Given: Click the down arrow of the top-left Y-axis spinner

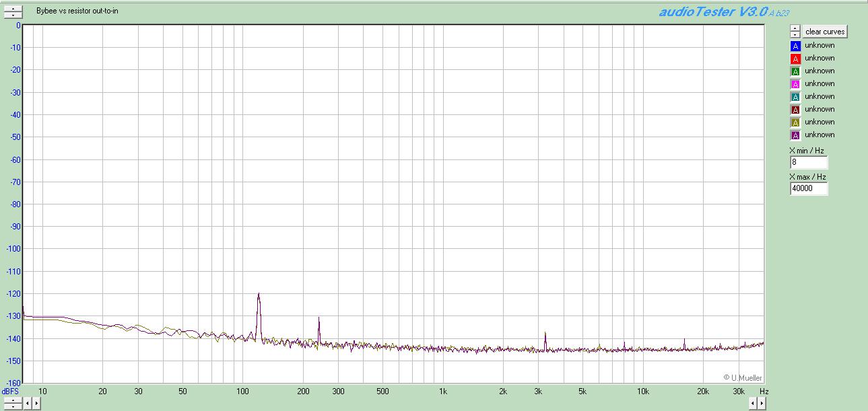Looking at the screenshot, I should tap(13, 15).
